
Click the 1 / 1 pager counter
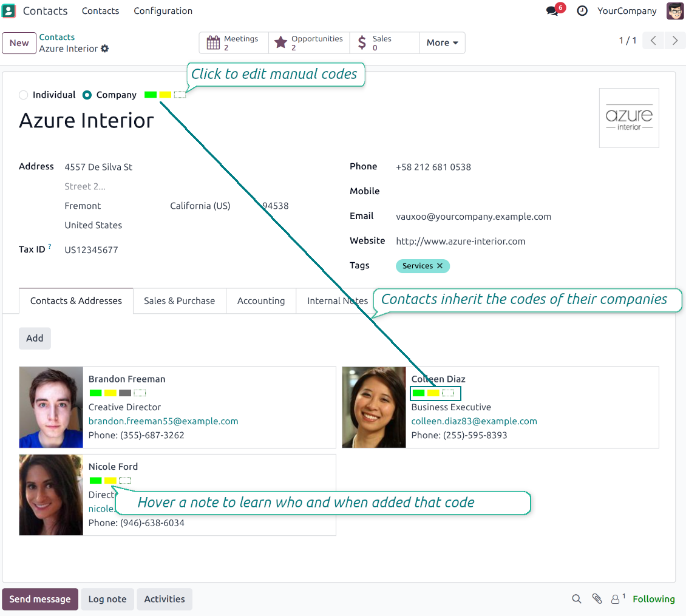[628, 41]
